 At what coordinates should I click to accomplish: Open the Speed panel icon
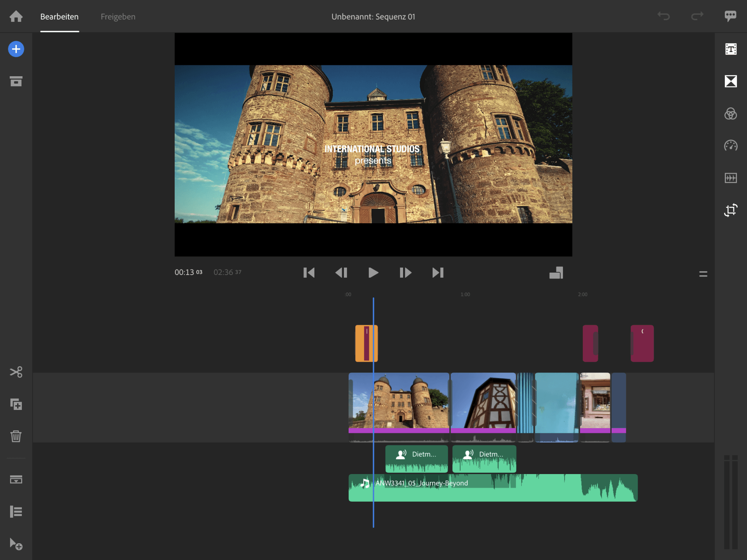click(x=731, y=146)
